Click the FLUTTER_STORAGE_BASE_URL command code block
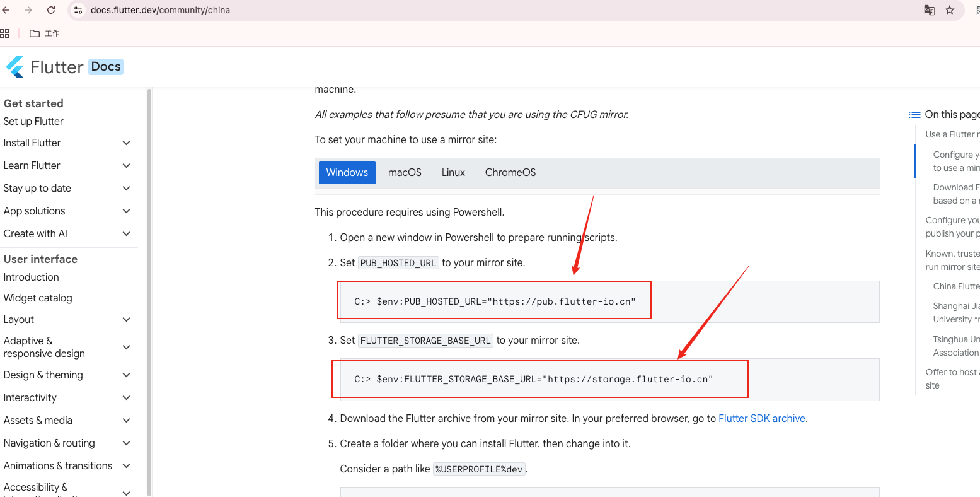 point(609,380)
